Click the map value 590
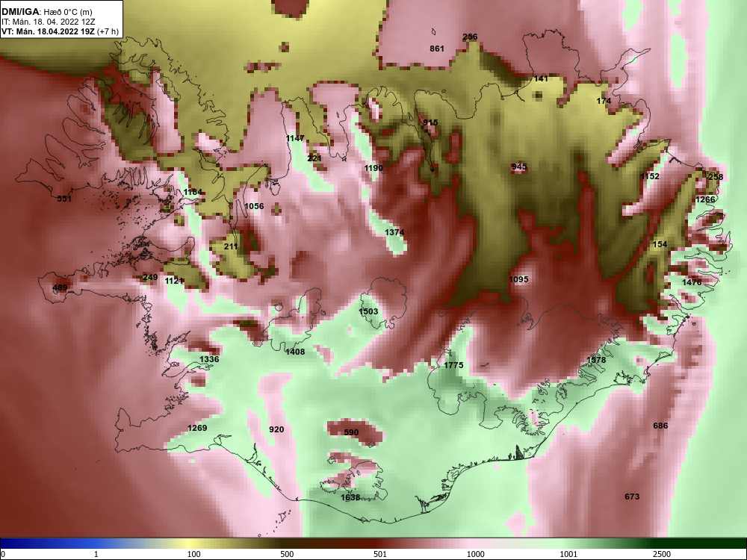Image resolution: width=747 pixels, height=560 pixels. tap(351, 432)
